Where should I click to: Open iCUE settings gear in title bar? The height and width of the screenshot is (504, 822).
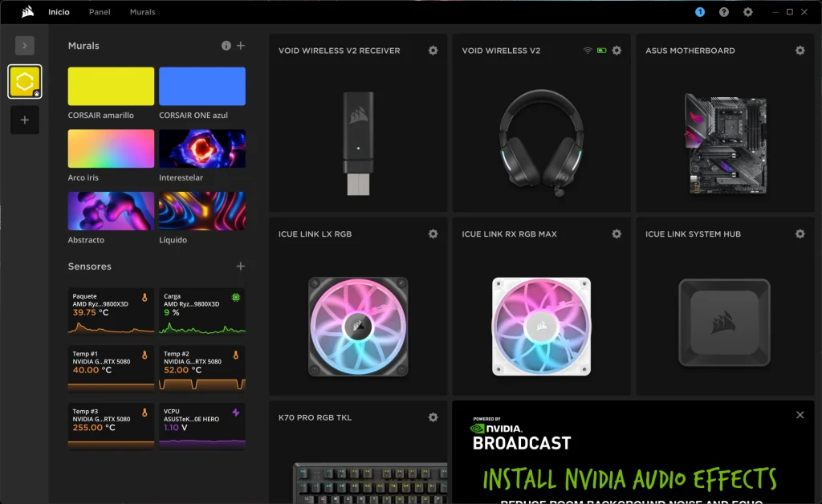tap(748, 12)
